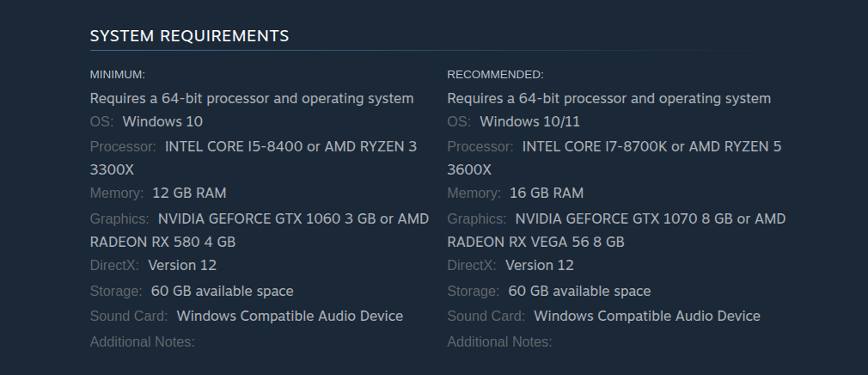Click INTEL CORE I7-8700K processor text
Viewport: 868px width, 375px height.
(x=595, y=147)
